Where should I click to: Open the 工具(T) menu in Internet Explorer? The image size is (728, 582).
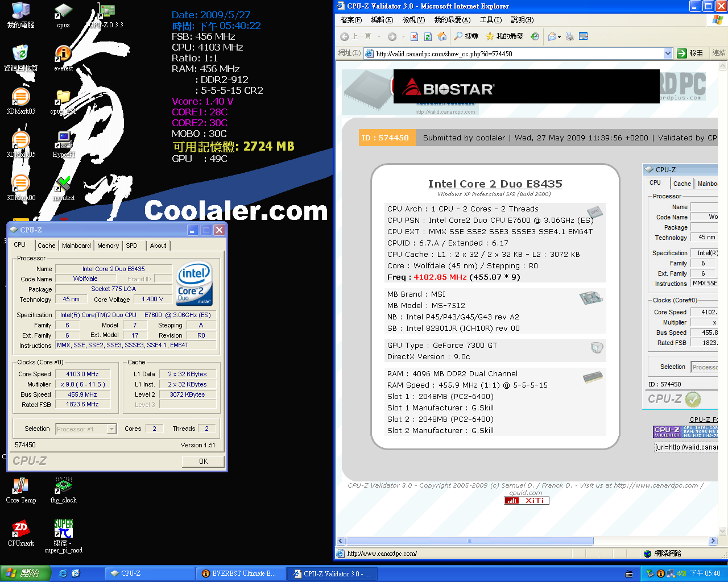(490, 20)
